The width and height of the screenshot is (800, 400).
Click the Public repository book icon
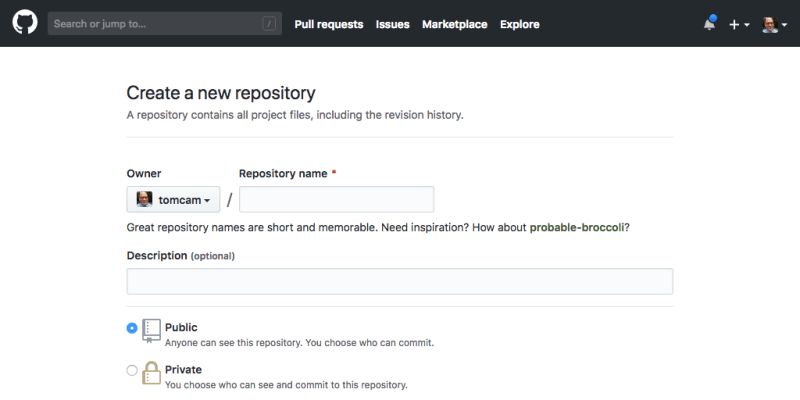(152, 332)
